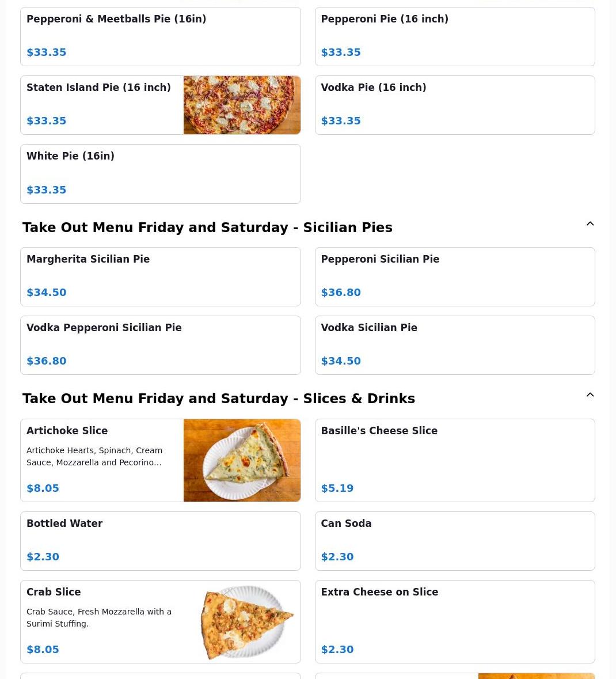Open the Vodka Sicilian Pie item
The height and width of the screenshot is (679, 616).
click(x=454, y=346)
